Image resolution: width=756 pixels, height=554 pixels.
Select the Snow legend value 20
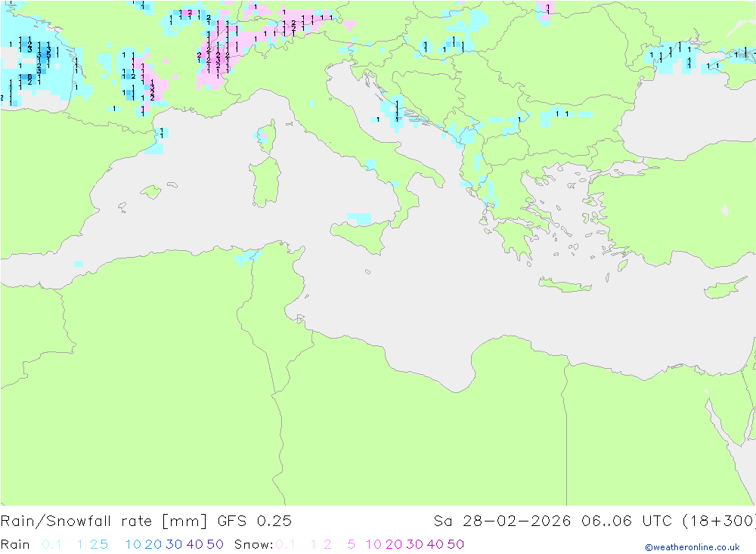(x=394, y=544)
